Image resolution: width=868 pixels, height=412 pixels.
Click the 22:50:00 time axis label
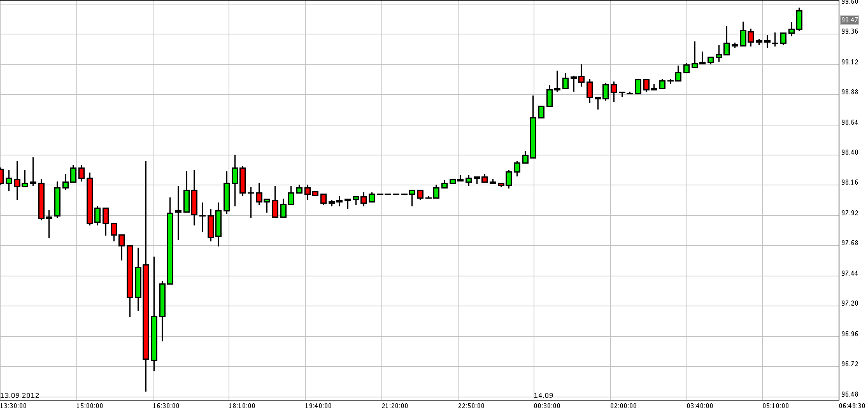click(471, 406)
